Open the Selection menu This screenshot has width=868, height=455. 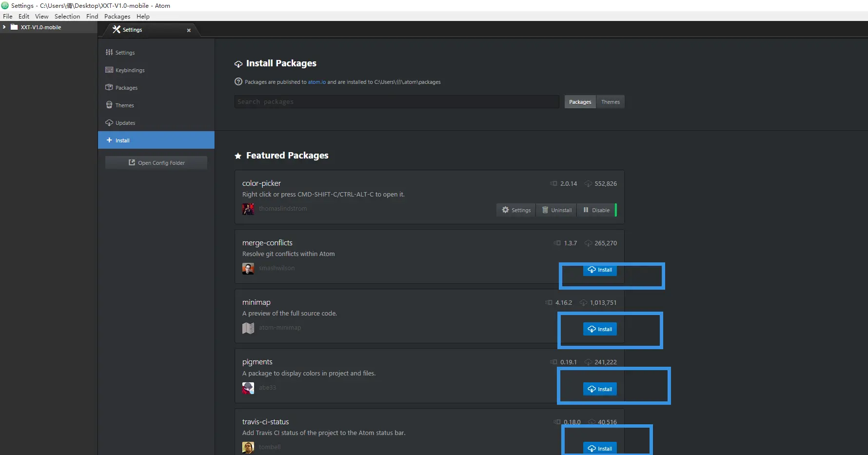[67, 16]
